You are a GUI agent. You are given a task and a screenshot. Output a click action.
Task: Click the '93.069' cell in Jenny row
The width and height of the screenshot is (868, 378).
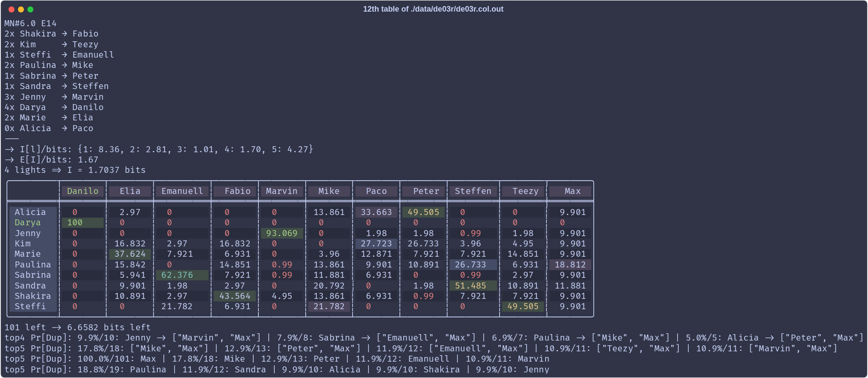pos(282,234)
